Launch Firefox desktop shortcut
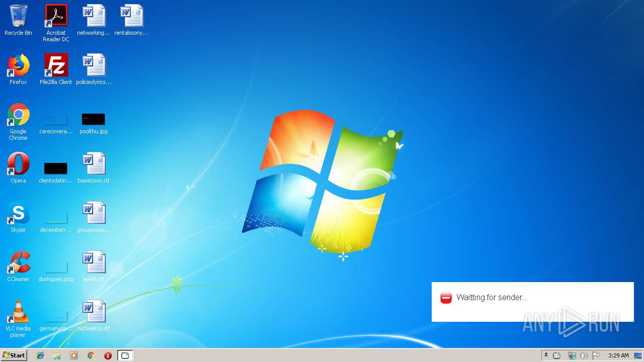The image size is (644, 362). click(x=18, y=69)
